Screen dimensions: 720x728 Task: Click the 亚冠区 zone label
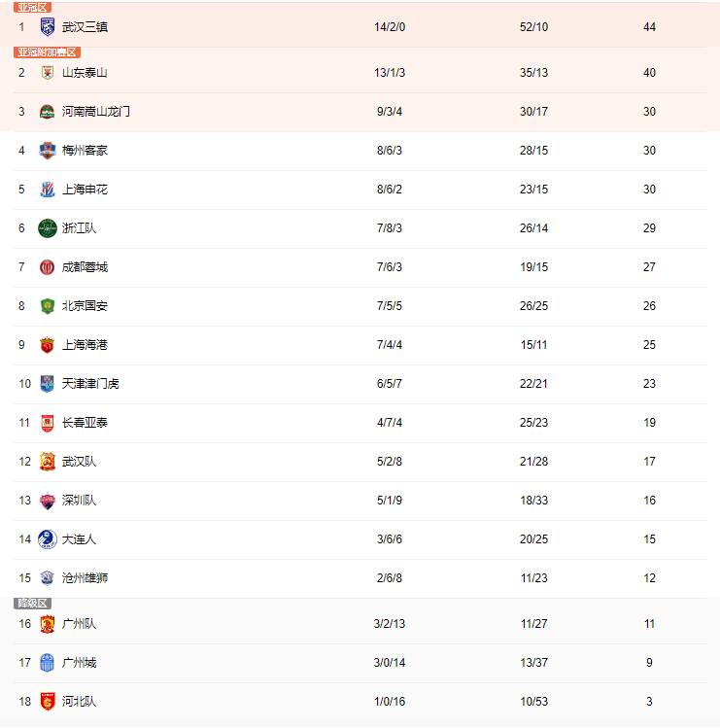(x=32, y=7)
